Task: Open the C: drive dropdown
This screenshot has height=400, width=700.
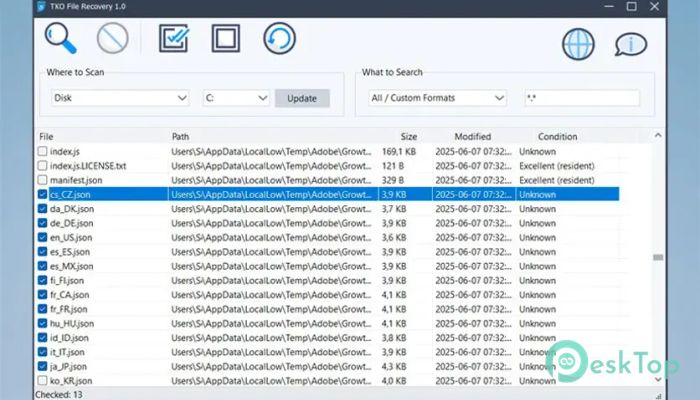Action: point(236,98)
